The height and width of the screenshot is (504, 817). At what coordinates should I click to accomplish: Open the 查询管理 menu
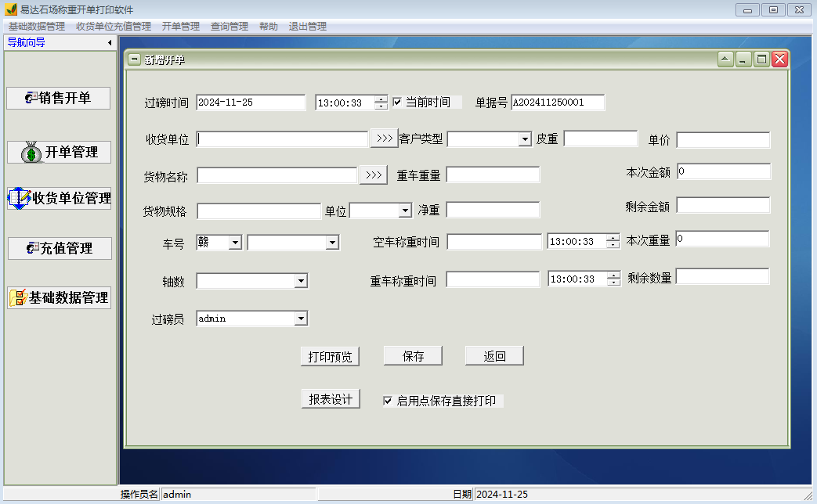231,26
